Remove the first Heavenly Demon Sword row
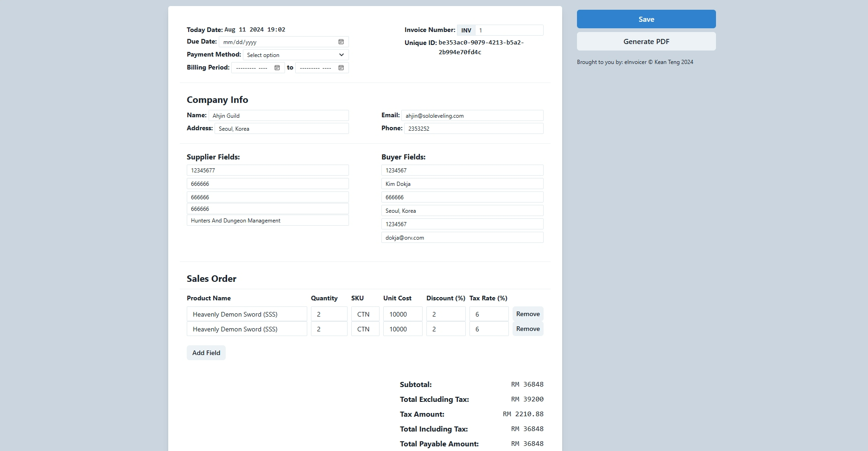 pyautogui.click(x=528, y=314)
